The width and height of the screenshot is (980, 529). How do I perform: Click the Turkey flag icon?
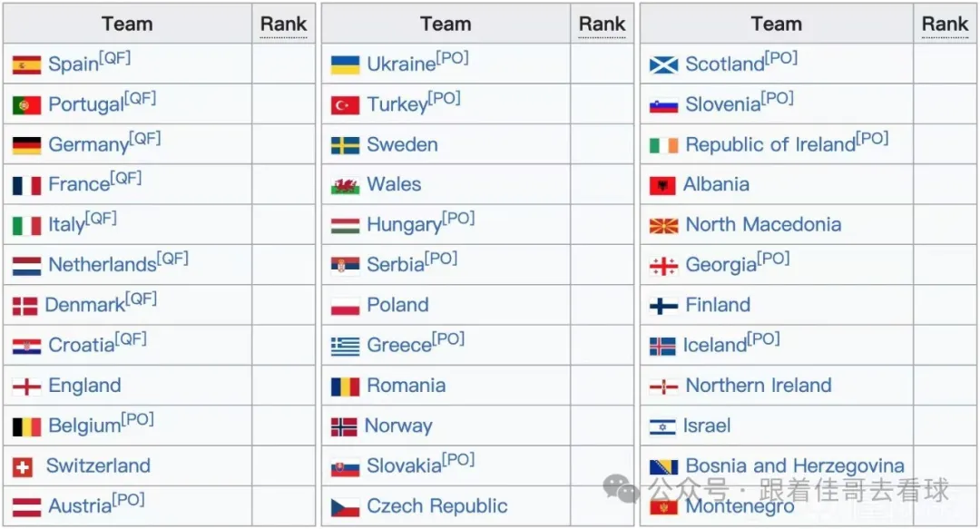coord(345,105)
